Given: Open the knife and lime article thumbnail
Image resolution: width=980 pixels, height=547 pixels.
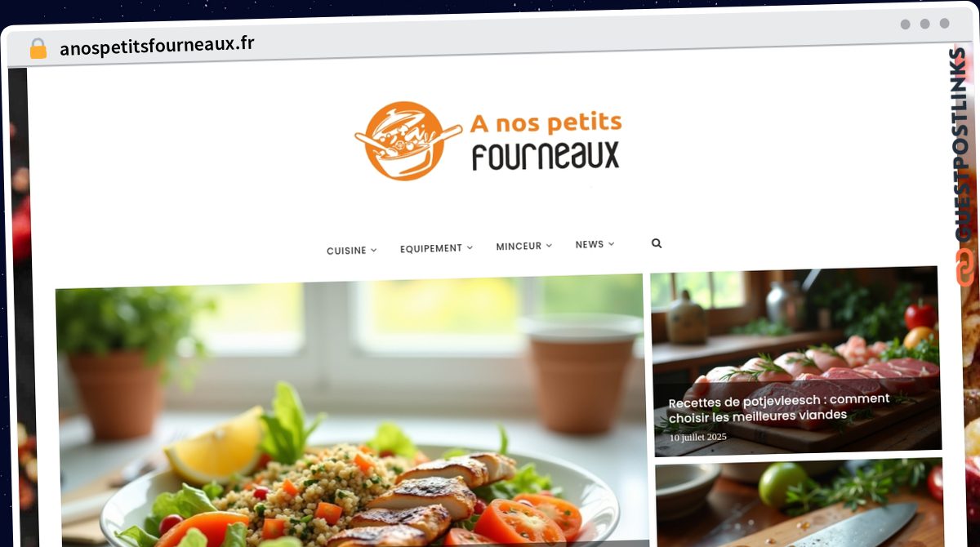Looking at the screenshot, I should pyautogui.click(x=799, y=502).
